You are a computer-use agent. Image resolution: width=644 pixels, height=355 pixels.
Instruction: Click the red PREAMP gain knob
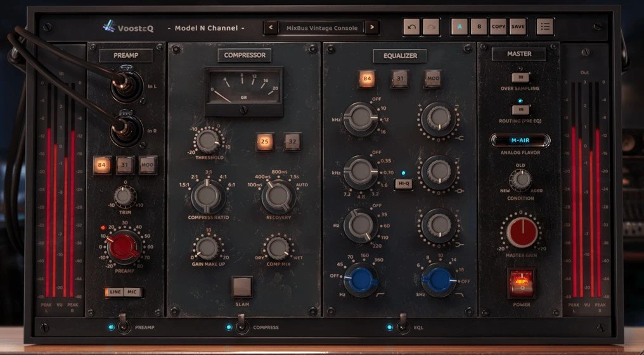pyautogui.click(x=124, y=247)
